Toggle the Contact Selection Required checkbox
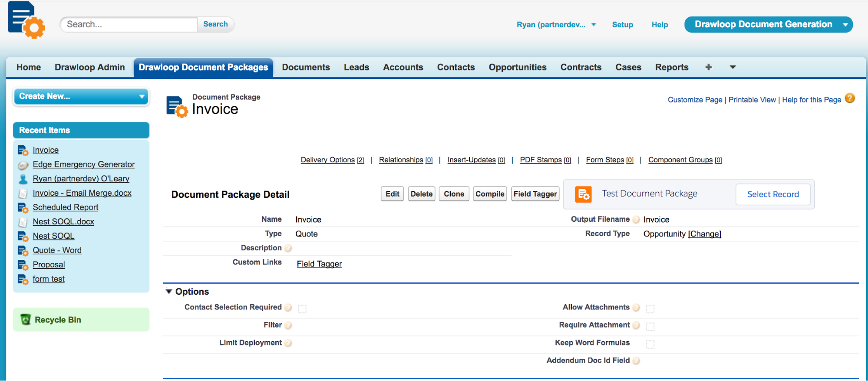Viewport: 868px width, 381px height. (302, 309)
